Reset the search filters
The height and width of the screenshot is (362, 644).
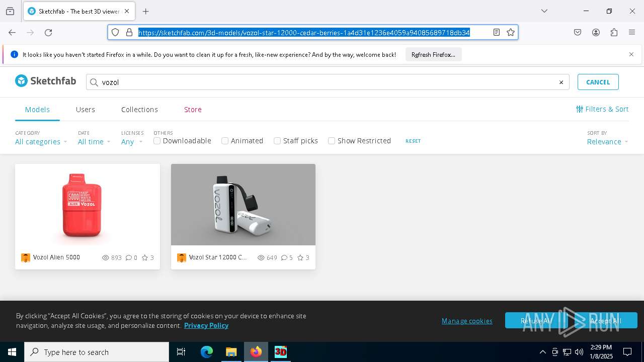click(413, 141)
